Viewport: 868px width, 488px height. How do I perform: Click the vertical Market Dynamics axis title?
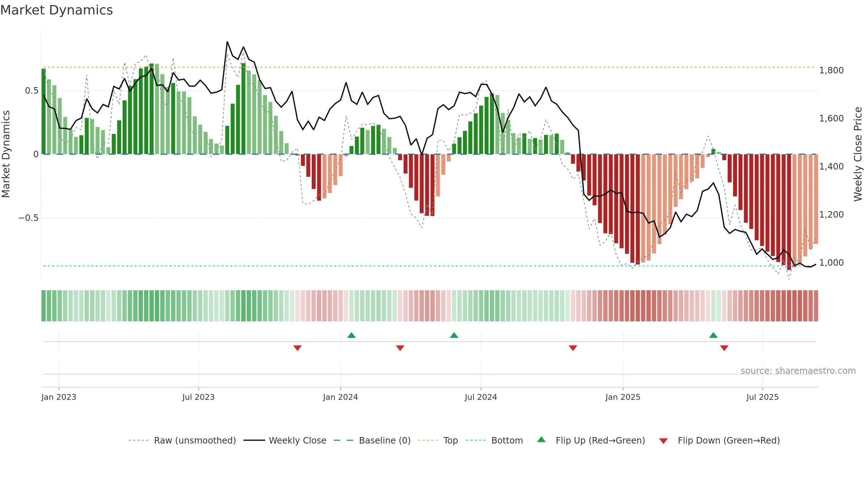[6, 154]
